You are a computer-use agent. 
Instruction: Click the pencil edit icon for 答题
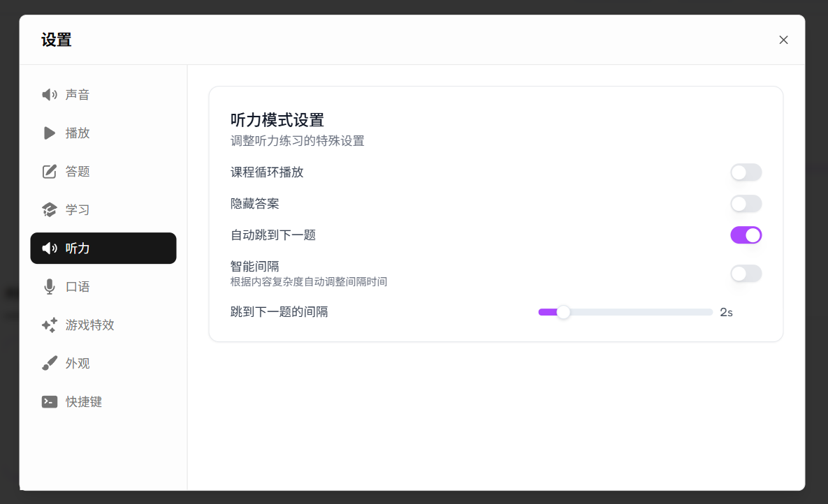[x=49, y=172]
